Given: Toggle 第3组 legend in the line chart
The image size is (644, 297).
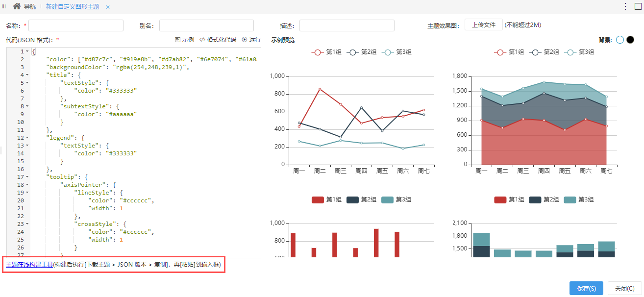Looking at the screenshot, I should click(396, 52).
